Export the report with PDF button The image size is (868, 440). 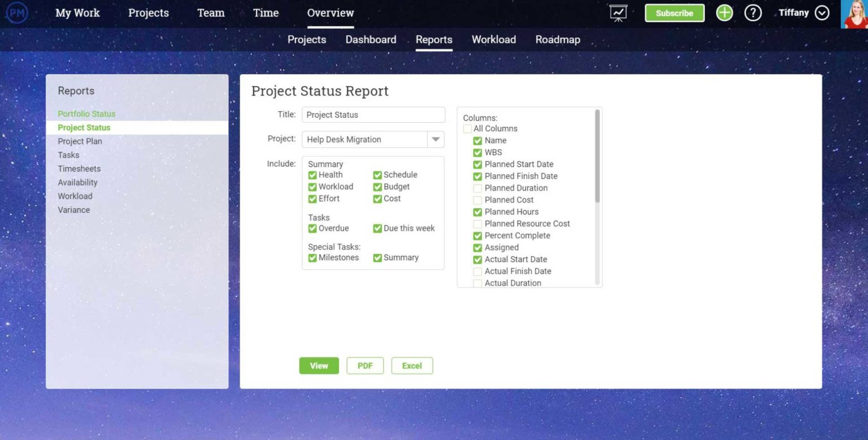tap(365, 366)
